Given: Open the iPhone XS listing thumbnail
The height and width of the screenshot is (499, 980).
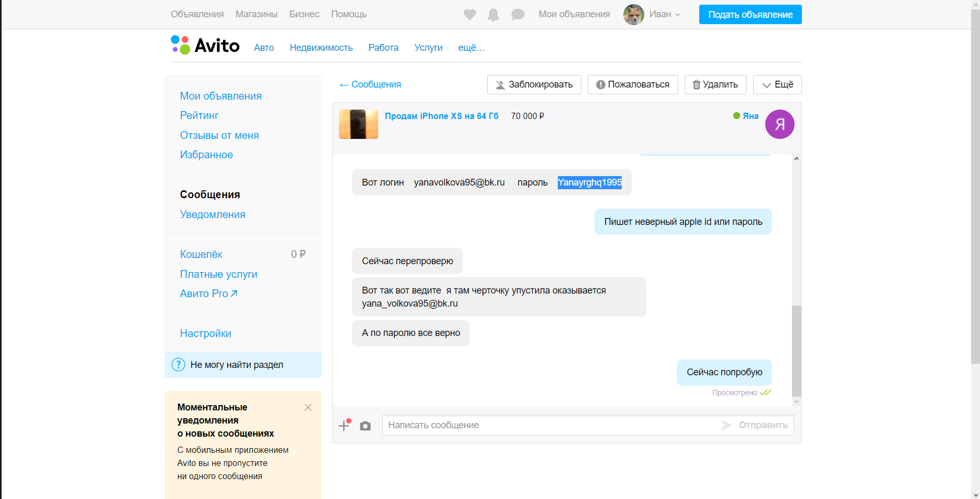Looking at the screenshot, I should [358, 124].
